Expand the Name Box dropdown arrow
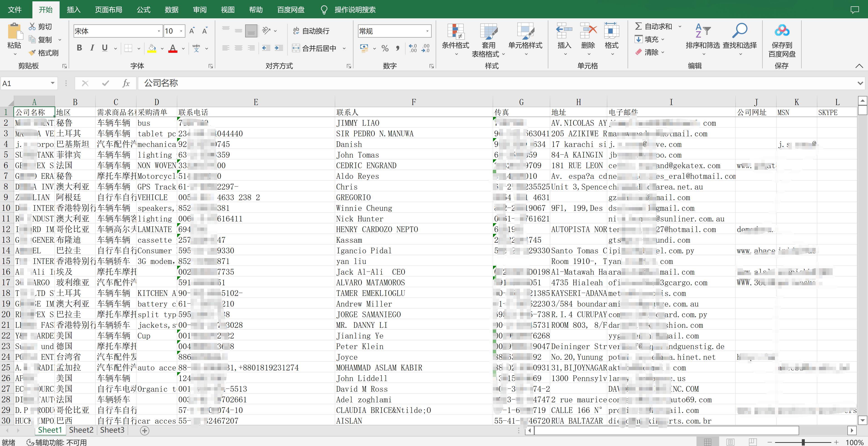The height and width of the screenshot is (446, 868). click(x=53, y=83)
